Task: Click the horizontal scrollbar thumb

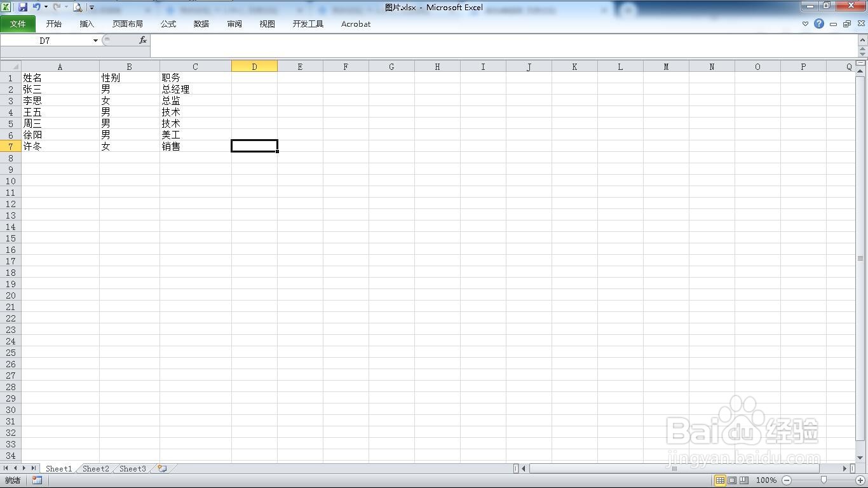Action: pos(674,468)
